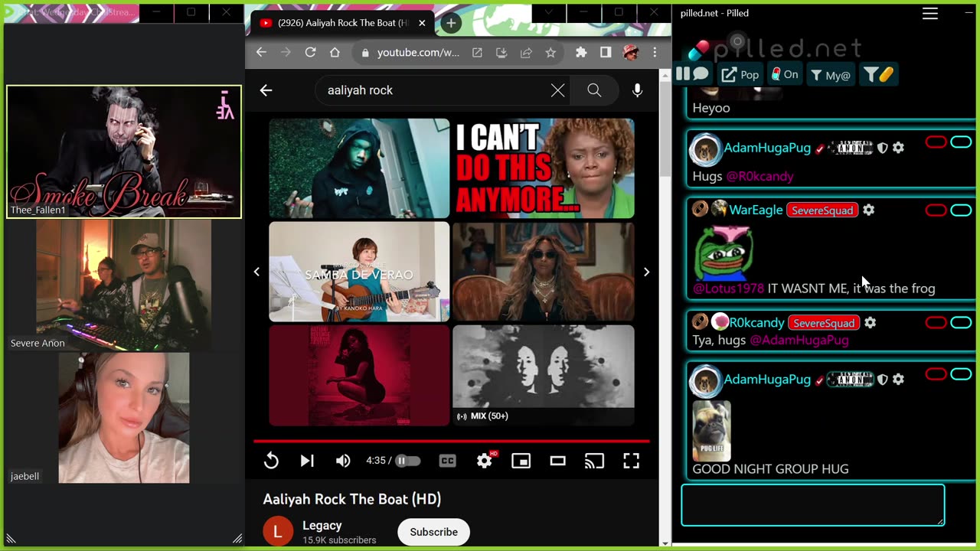The width and height of the screenshot is (980, 551).
Task: Go back from YouTube search results
Action: (x=266, y=90)
